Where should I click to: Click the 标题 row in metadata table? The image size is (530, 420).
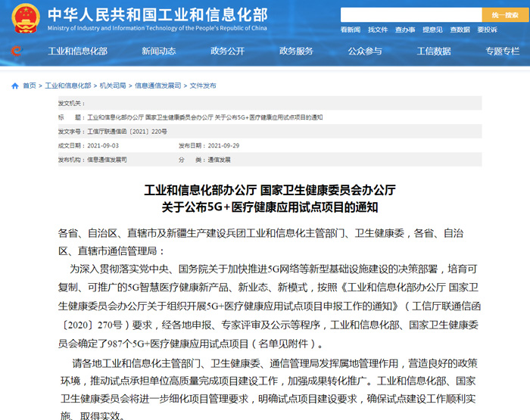[270, 117]
